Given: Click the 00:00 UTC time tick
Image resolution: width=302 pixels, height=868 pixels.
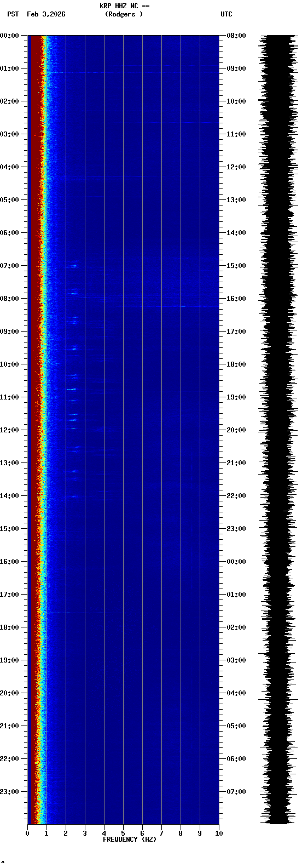Looking at the screenshot, I should click(x=236, y=562).
